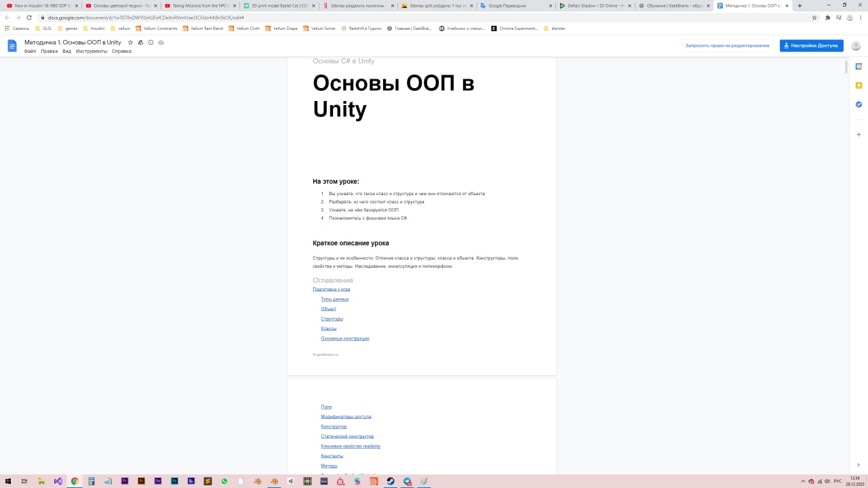Click the main heading Основы ООП в Unity

coord(393,96)
